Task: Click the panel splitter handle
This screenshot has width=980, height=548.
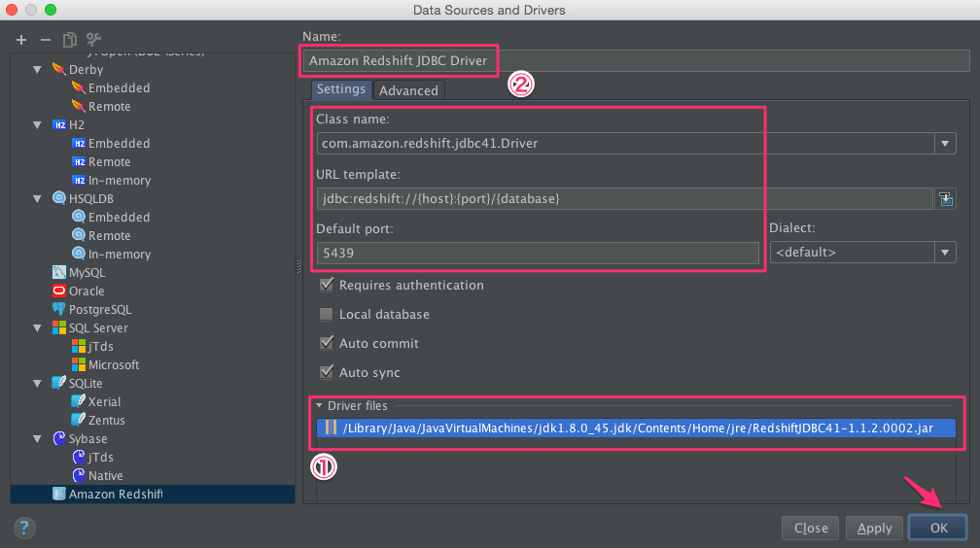Action: pos(298,266)
